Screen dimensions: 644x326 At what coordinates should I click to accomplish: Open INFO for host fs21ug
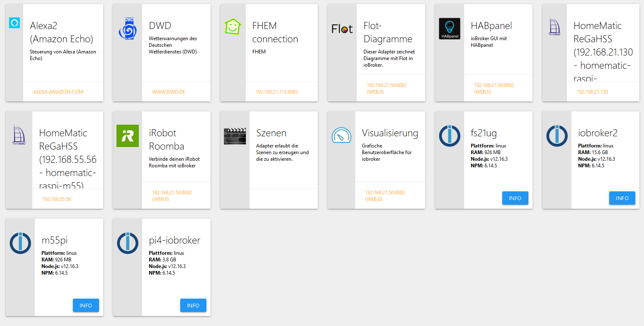click(x=515, y=198)
